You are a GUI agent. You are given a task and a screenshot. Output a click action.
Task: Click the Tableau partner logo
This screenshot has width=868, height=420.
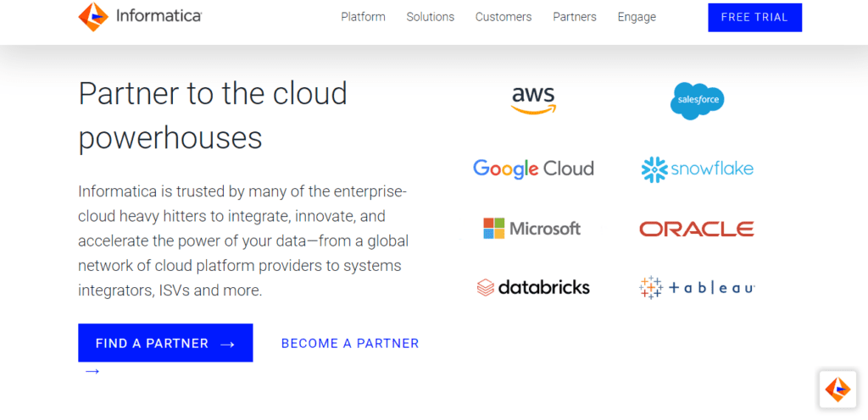point(697,288)
